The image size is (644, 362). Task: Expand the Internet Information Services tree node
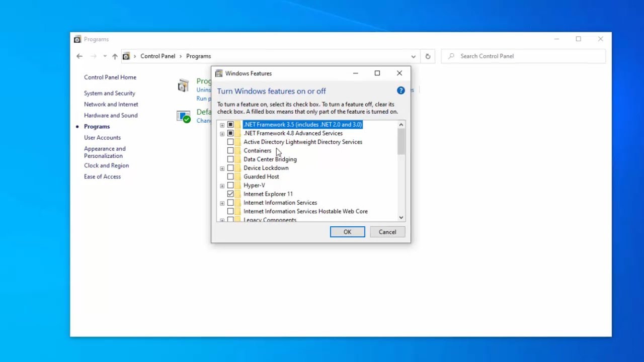[x=222, y=203]
